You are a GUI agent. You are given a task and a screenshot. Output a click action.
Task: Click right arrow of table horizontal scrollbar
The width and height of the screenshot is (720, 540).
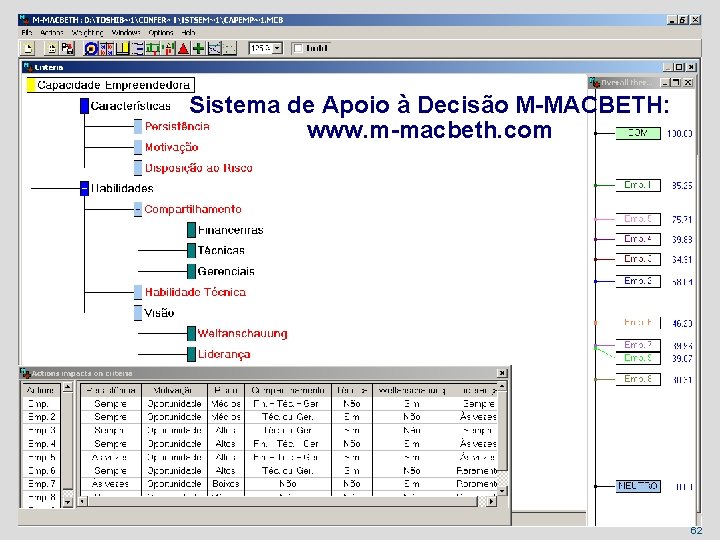point(492,501)
